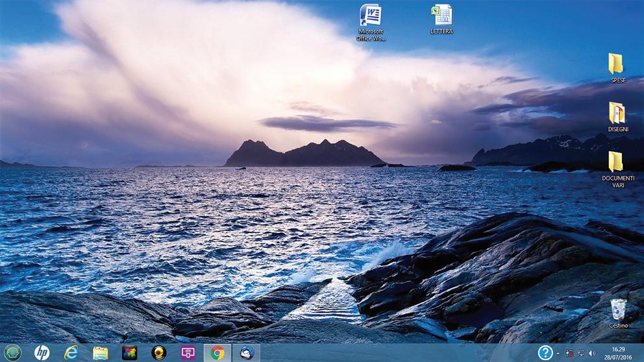The width and height of the screenshot is (644, 362).
Task: Show hidden tray icons arrow
Action: pos(558,354)
